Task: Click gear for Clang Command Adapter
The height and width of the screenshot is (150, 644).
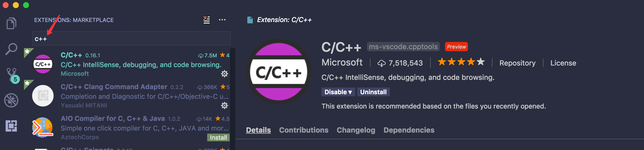Action: [x=224, y=105]
